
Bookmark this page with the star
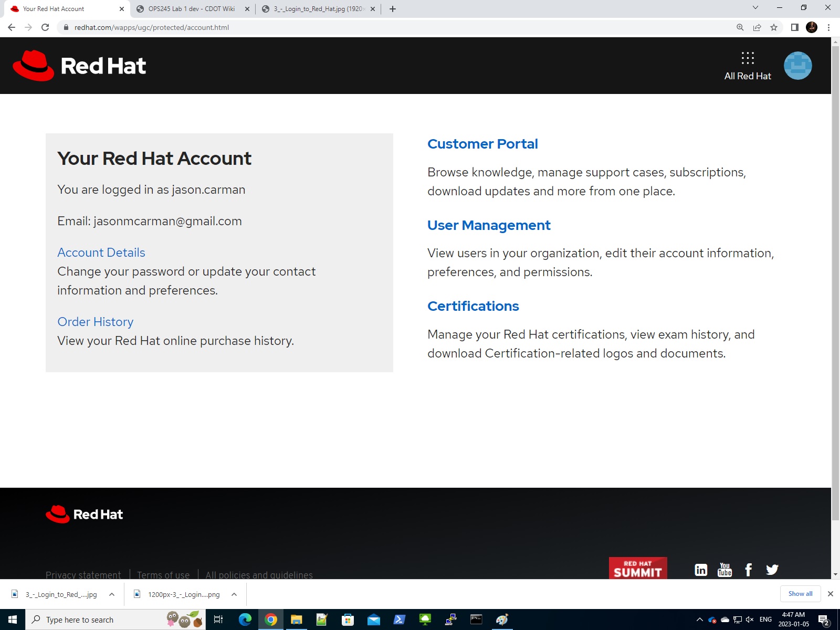click(774, 27)
